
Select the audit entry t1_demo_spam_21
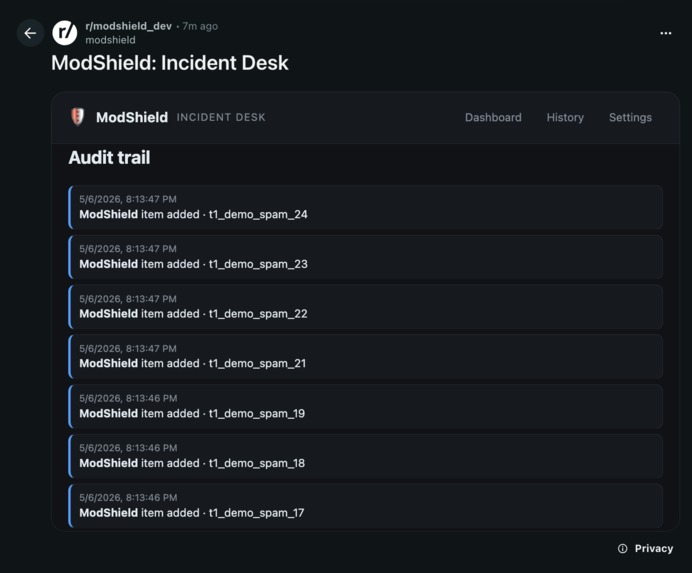[x=365, y=357]
